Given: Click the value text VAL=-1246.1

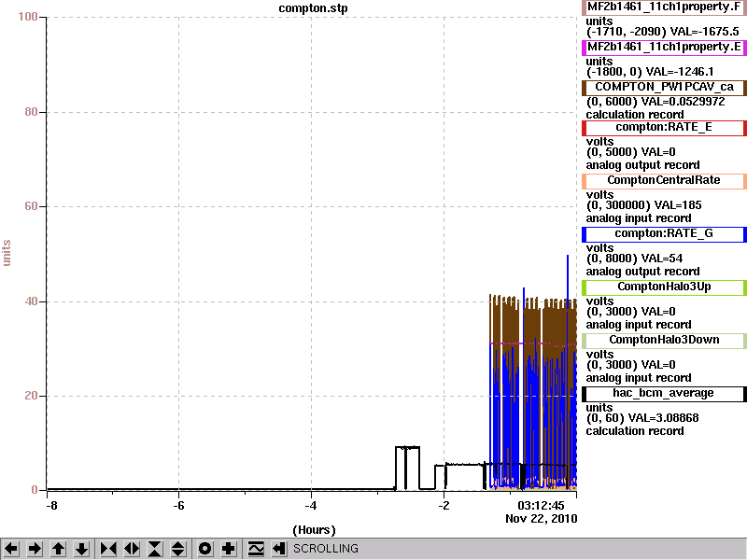Looking at the screenshot, I should 680,72.
